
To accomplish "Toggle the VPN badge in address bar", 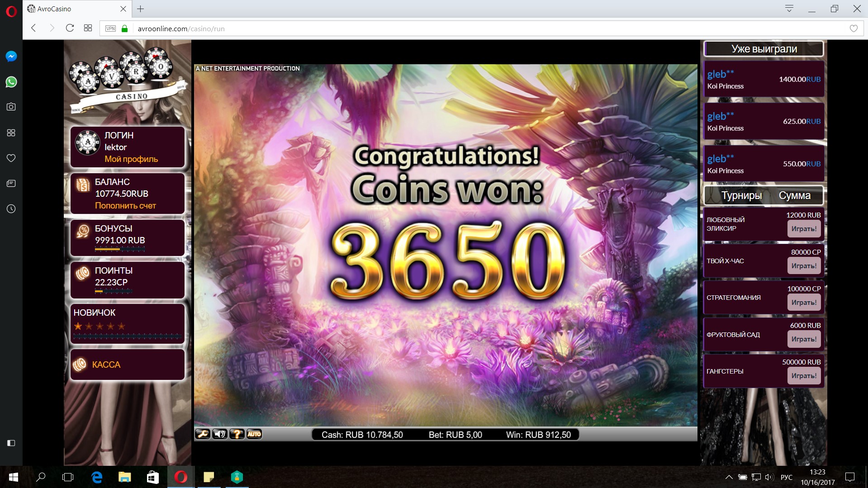I will point(110,28).
